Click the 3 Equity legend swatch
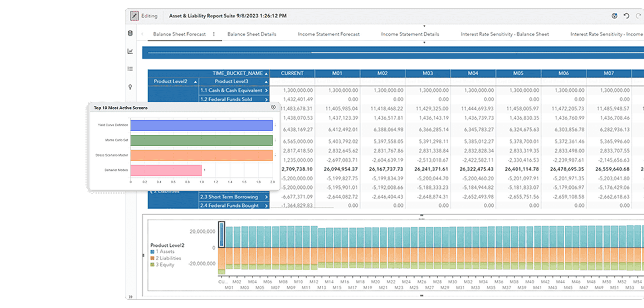Viewport: 644px width, 308px height. [x=152, y=264]
